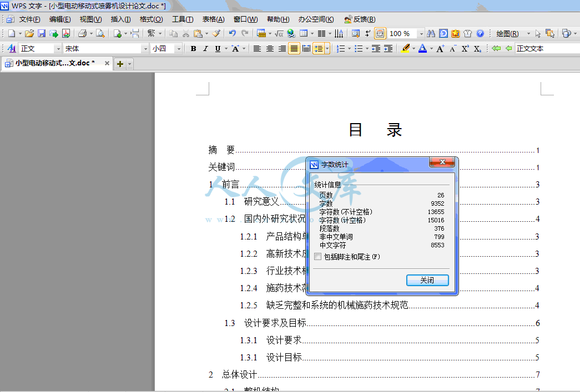Viewport: 580px width, 392px height.
Task: Click the skin shirt icon
Action: pyautogui.click(x=467, y=34)
